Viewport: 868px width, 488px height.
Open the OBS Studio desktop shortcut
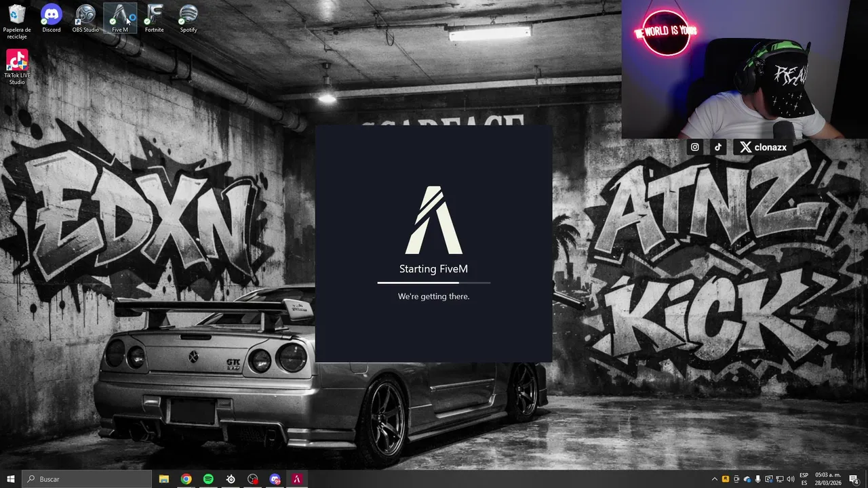85,19
